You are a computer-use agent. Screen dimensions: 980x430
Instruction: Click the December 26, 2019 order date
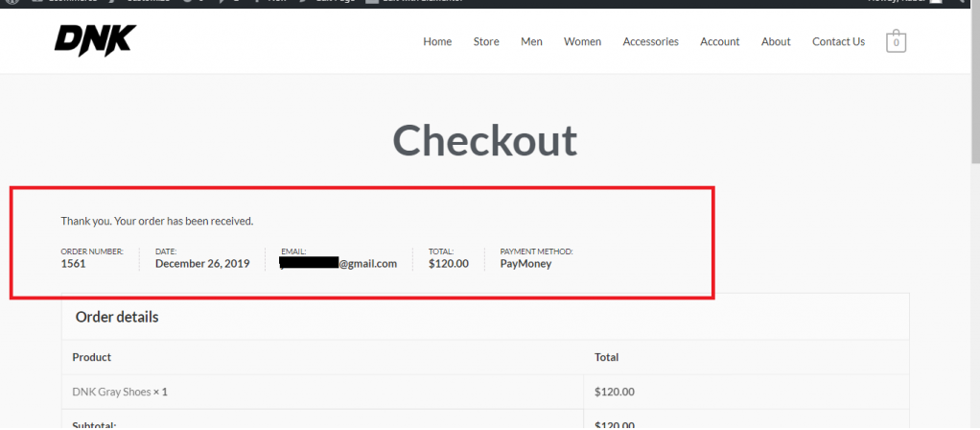(x=202, y=264)
